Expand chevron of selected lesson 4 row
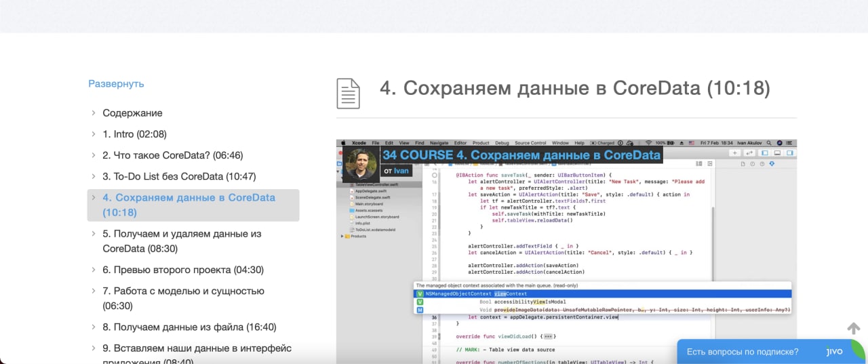The height and width of the screenshot is (364, 868). (x=94, y=198)
